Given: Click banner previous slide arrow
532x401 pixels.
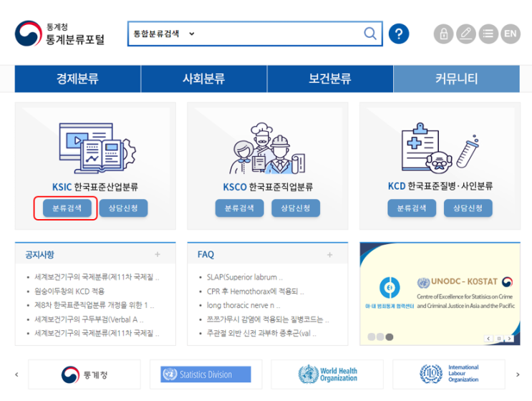Looking at the screenshot, I should tap(488, 338).
